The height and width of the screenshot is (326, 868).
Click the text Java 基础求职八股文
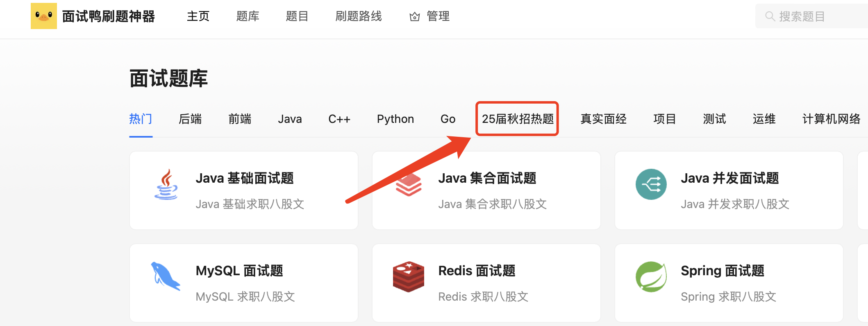250,204
